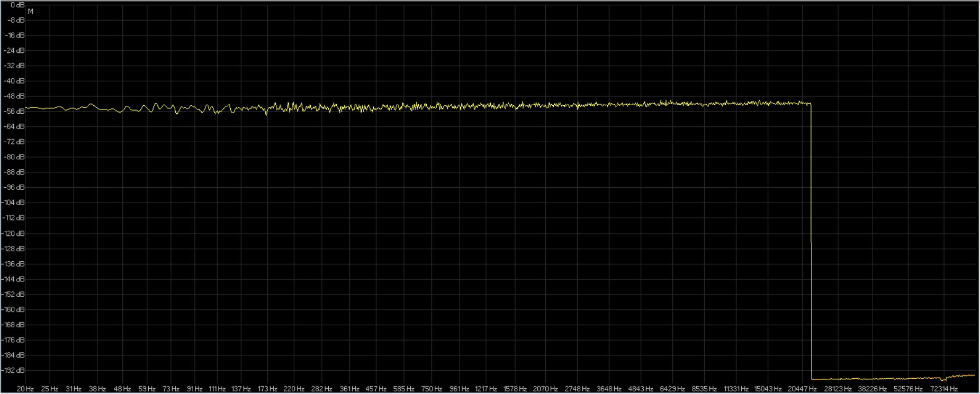Select the -192 dB axis label
980x394 pixels.
[x=13, y=370]
